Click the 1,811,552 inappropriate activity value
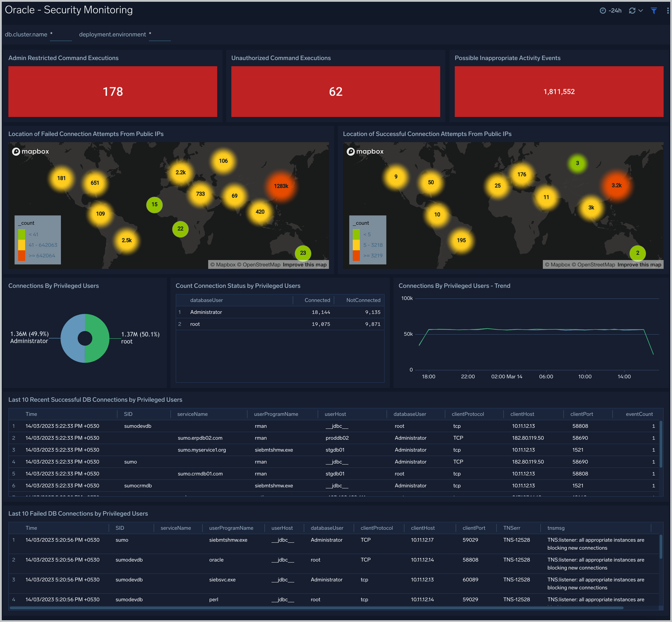 [x=559, y=92]
